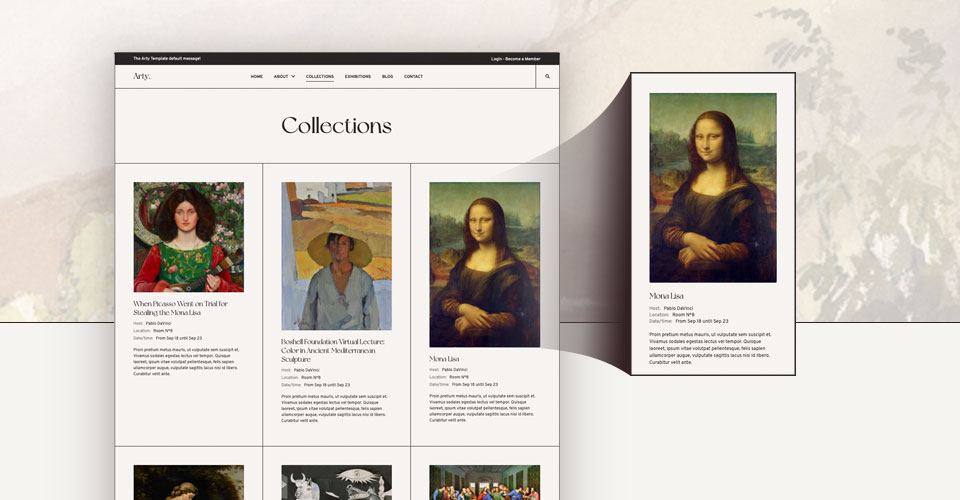Open 'When Picasso Went on Trial' title link
960x500 pixels.
tap(181, 308)
